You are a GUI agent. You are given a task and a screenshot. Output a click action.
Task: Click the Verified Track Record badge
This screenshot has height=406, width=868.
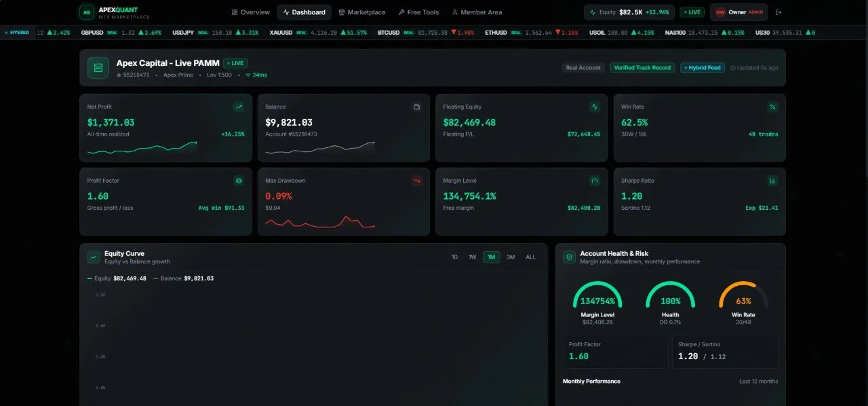pyautogui.click(x=642, y=68)
